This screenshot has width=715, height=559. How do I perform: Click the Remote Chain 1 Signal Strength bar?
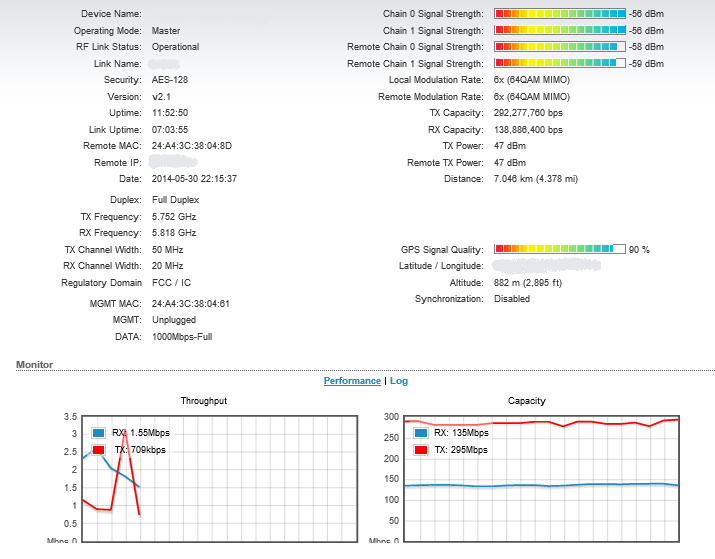tap(560, 63)
